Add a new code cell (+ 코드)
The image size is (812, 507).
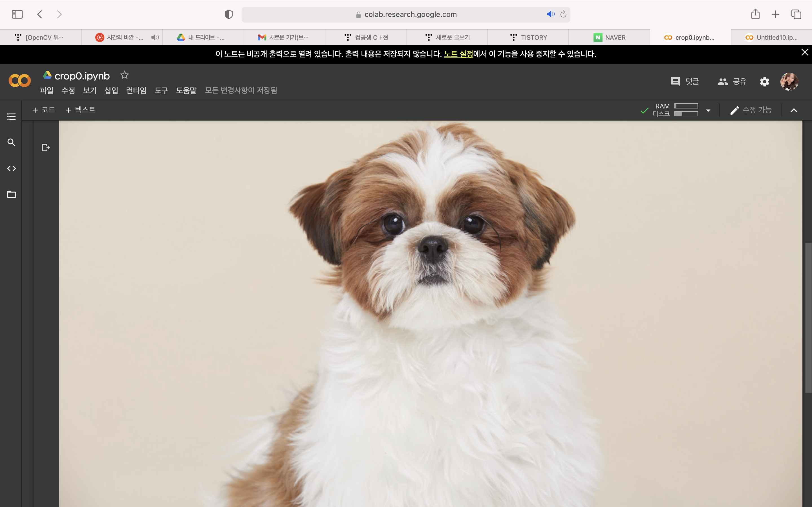[x=44, y=110]
